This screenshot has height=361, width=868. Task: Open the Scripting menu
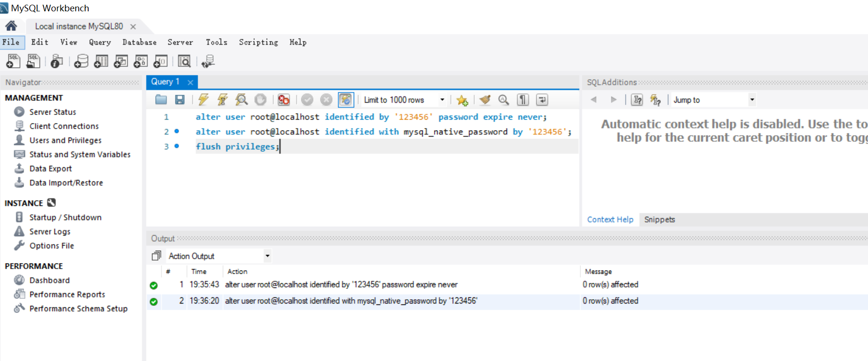[x=259, y=42]
